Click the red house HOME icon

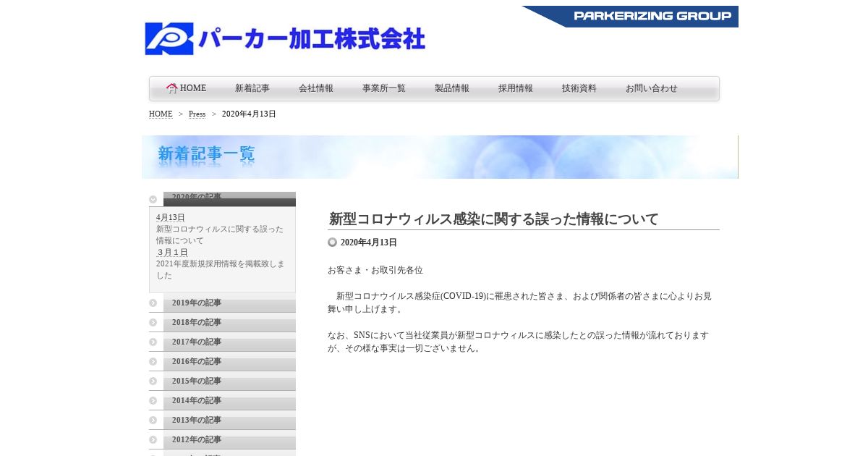(x=171, y=88)
